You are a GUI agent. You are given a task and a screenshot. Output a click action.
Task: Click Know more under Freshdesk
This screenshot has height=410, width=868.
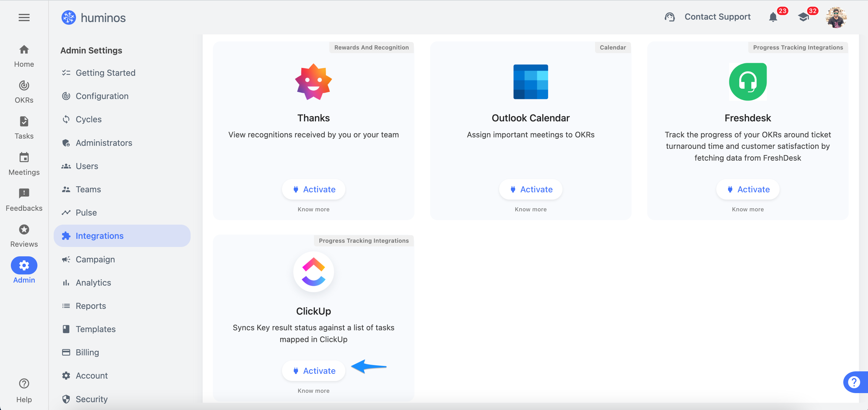[x=748, y=210]
